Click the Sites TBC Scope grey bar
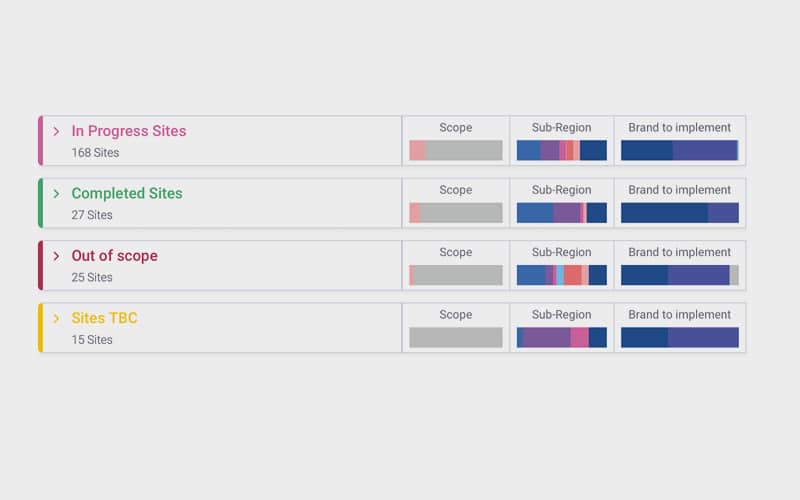The width and height of the screenshot is (800, 500). pyautogui.click(x=456, y=337)
